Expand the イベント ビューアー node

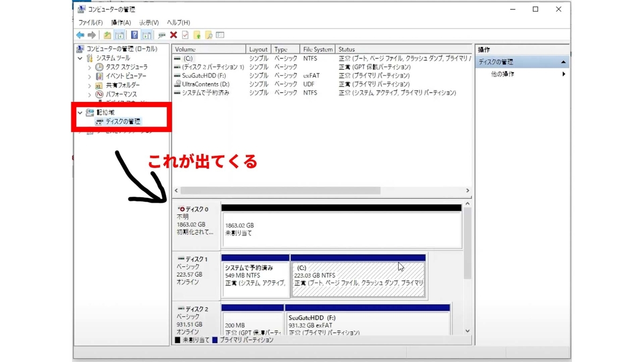click(90, 76)
